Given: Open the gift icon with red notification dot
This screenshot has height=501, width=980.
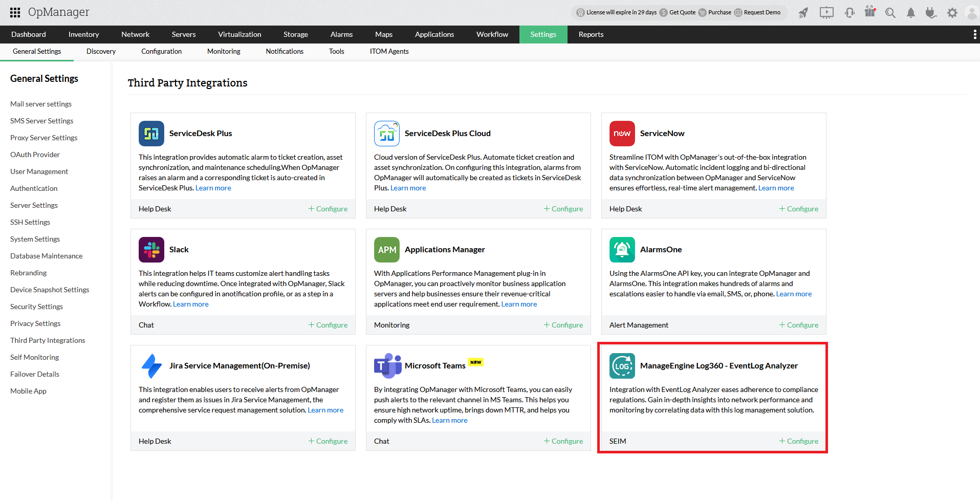Looking at the screenshot, I should (x=870, y=13).
